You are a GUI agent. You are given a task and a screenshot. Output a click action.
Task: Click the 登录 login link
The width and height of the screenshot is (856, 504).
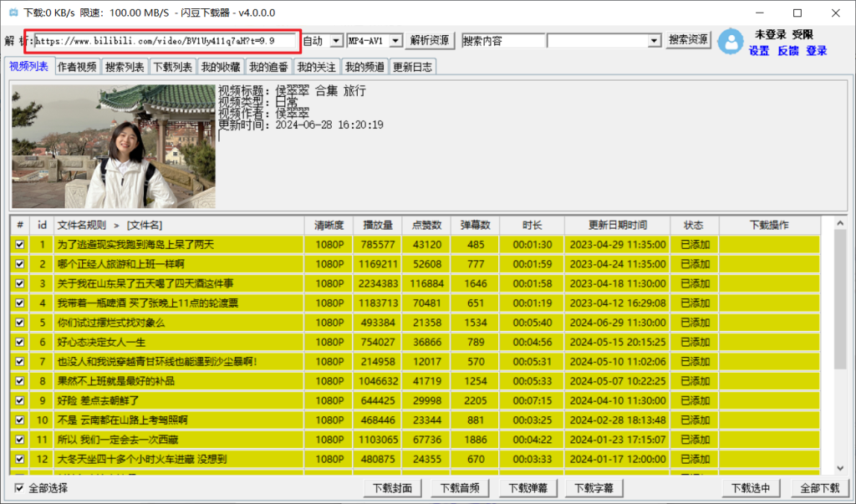[x=817, y=51]
